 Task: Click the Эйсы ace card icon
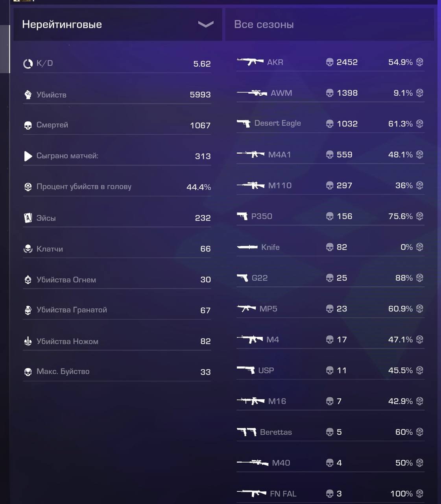point(28,218)
